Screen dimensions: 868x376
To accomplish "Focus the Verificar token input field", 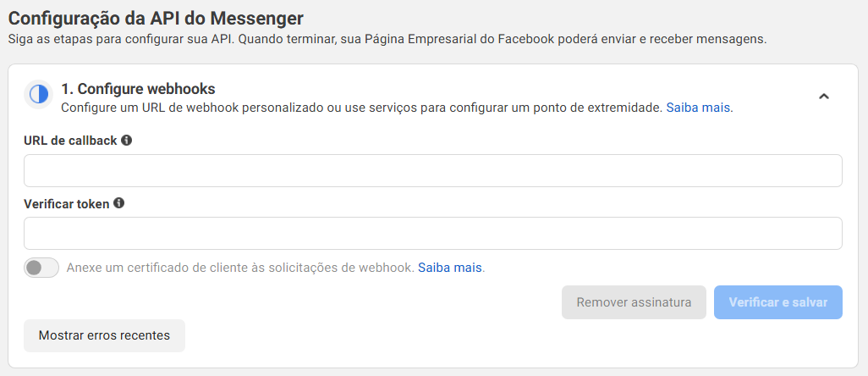I will point(433,233).
